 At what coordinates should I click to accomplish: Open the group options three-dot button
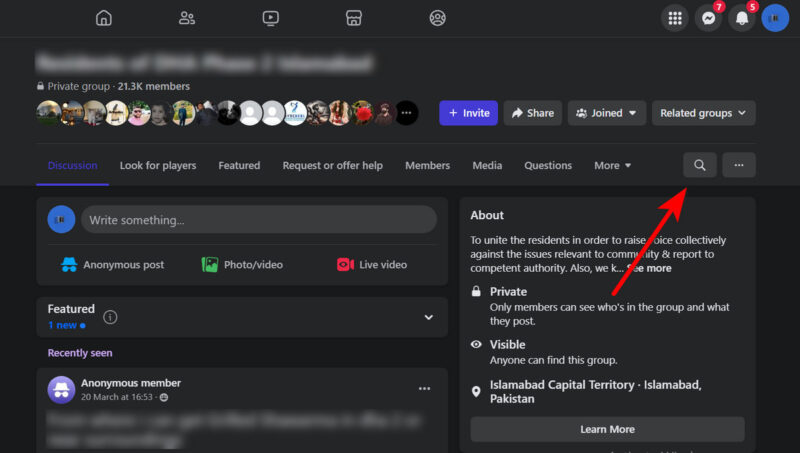coord(739,165)
